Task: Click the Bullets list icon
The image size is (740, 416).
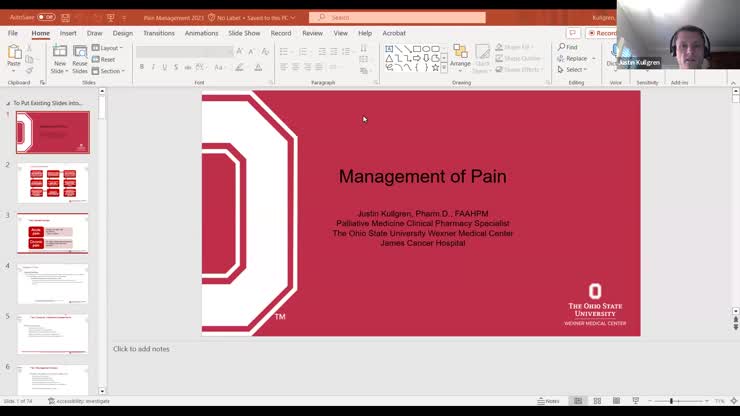Action: 284,51
